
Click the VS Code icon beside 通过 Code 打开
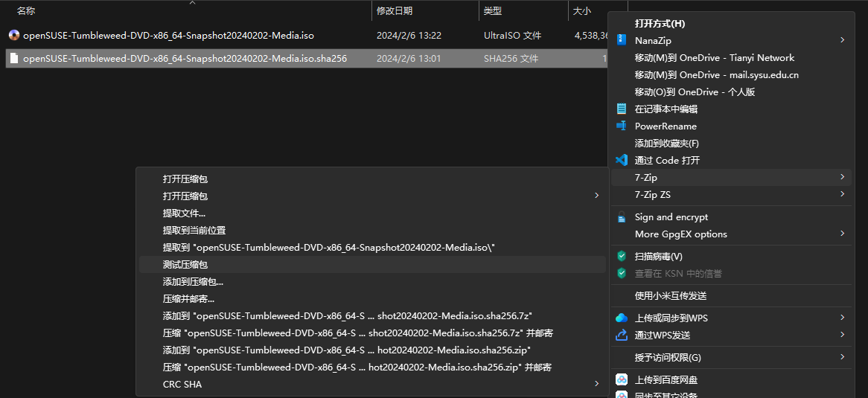tap(622, 160)
